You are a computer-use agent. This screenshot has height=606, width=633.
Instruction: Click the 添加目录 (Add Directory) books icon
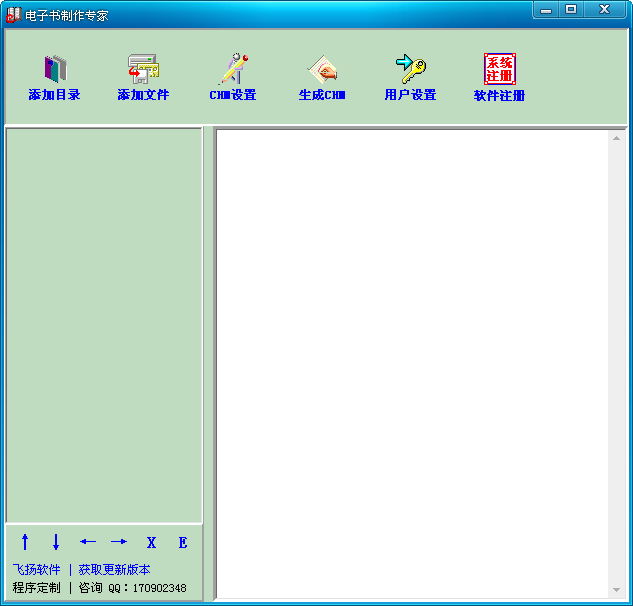click(54, 69)
